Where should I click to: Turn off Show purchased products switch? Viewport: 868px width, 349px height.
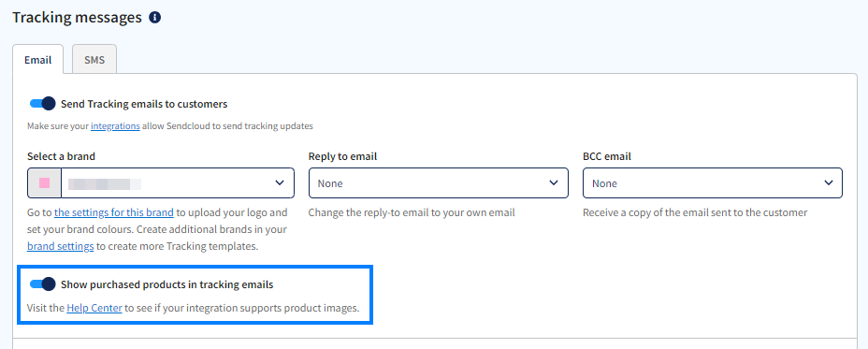coord(43,284)
